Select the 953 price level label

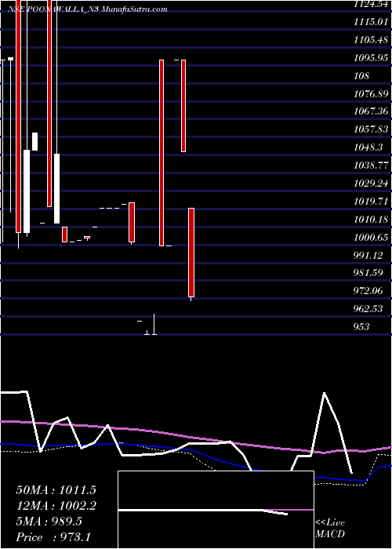coord(361,327)
